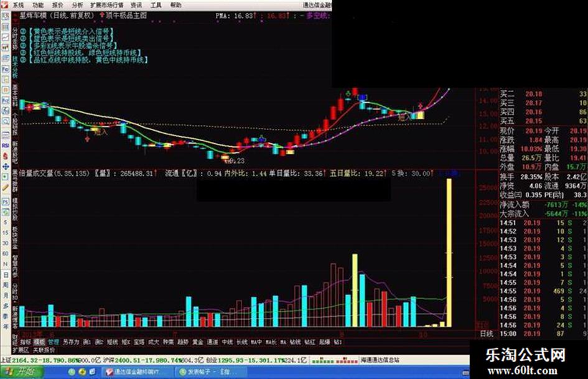This screenshot has width=588, height=379.
Task: Click the FS icon in left toolbar
Action: 5,202
